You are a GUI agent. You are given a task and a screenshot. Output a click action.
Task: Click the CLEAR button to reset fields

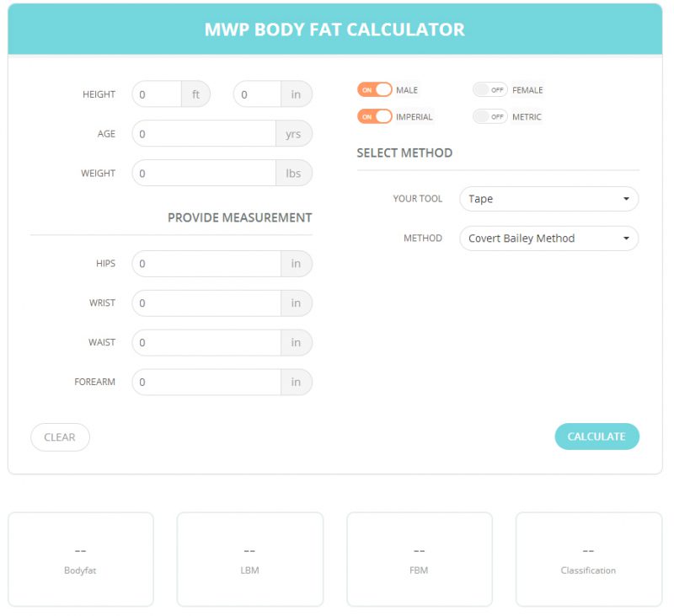pyautogui.click(x=60, y=437)
